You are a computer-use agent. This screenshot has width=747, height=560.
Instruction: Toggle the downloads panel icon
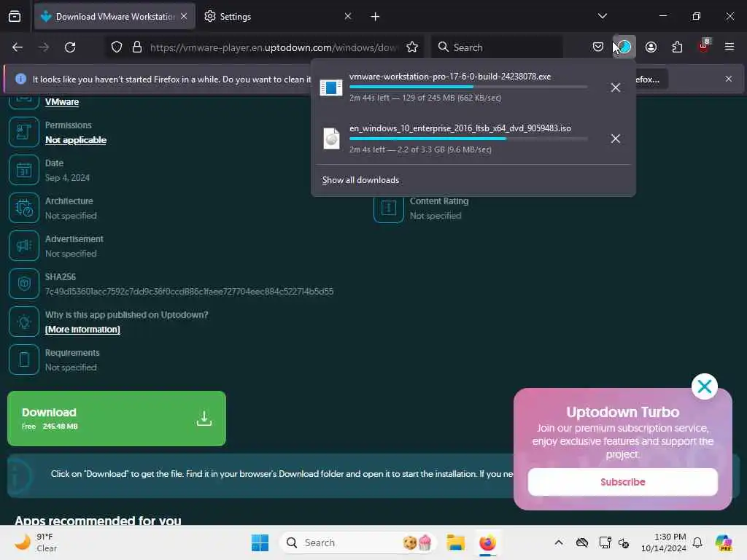(x=624, y=47)
